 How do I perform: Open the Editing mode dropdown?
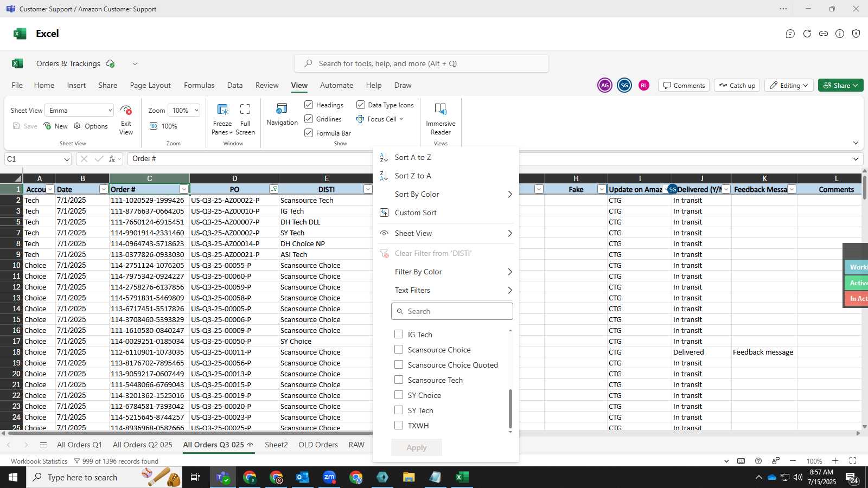(789, 85)
